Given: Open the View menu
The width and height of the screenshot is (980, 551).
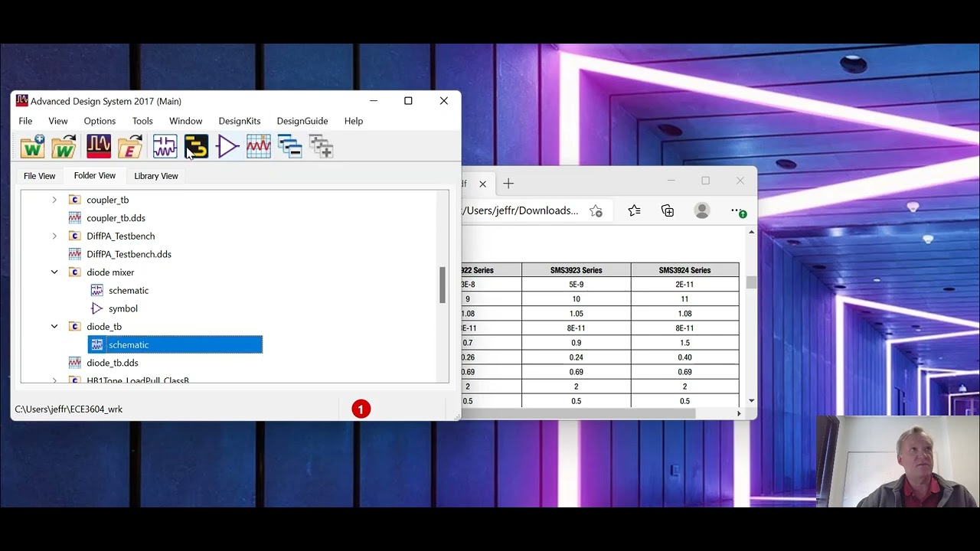Looking at the screenshot, I should [58, 121].
